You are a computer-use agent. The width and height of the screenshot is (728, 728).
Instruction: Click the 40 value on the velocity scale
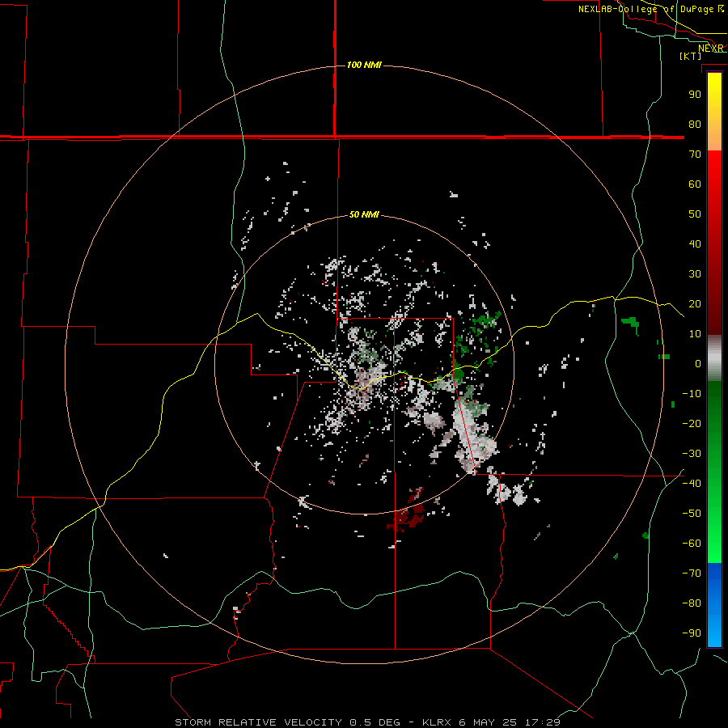(x=695, y=243)
